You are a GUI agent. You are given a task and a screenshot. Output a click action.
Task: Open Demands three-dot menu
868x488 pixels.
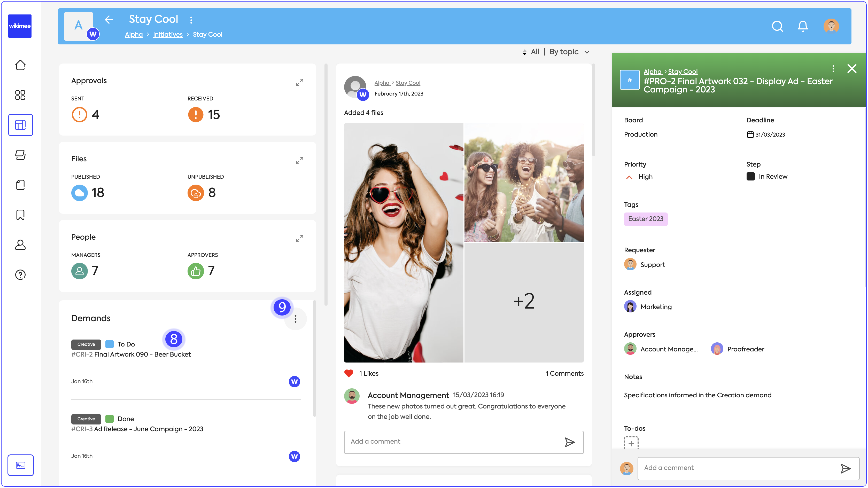tap(295, 319)
